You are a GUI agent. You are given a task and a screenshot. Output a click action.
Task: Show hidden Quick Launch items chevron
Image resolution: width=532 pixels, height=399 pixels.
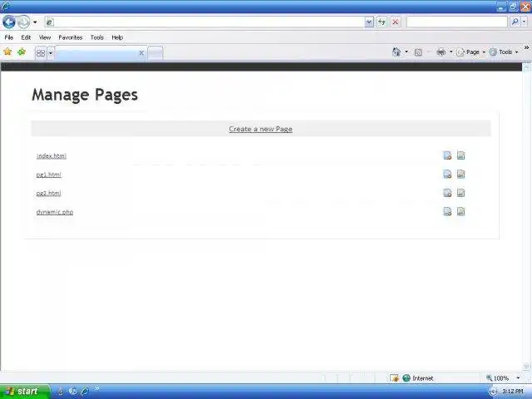(x=96, y=389)
